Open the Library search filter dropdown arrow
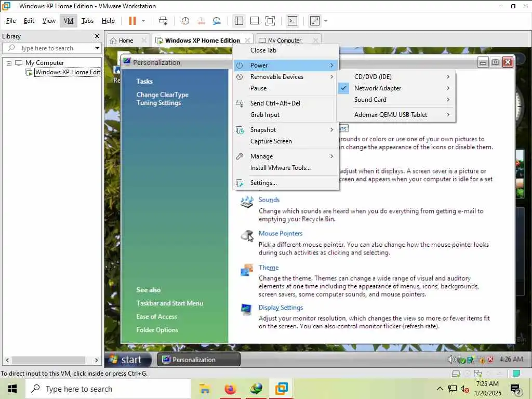The image size is (532, 399). [x=97, y=48]
